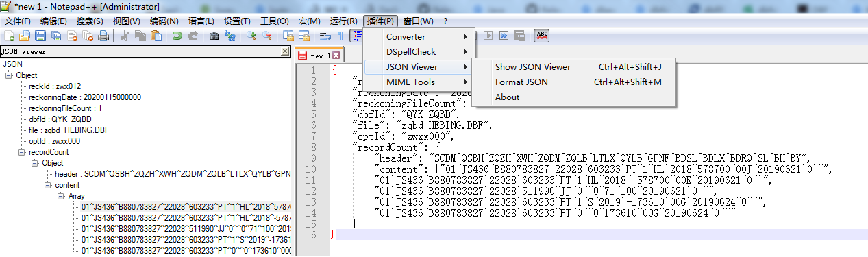The width and height of the screenshot is (868, 257).
Task: Click the root JSON tree label
Action: [12, 64]
